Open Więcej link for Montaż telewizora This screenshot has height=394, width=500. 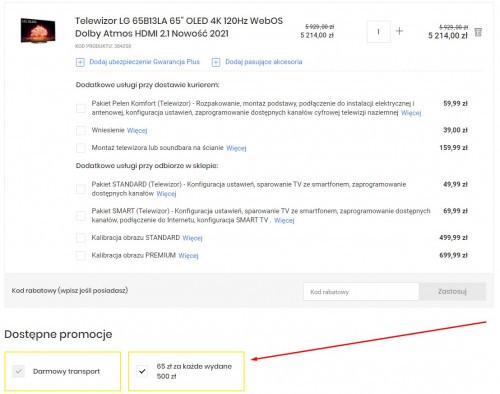coord(236,148)
